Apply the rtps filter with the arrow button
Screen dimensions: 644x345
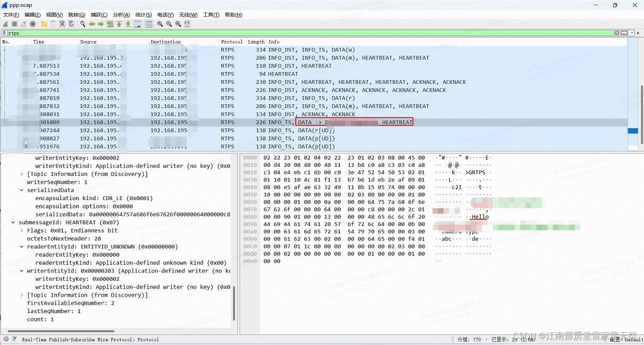(624, 33)
